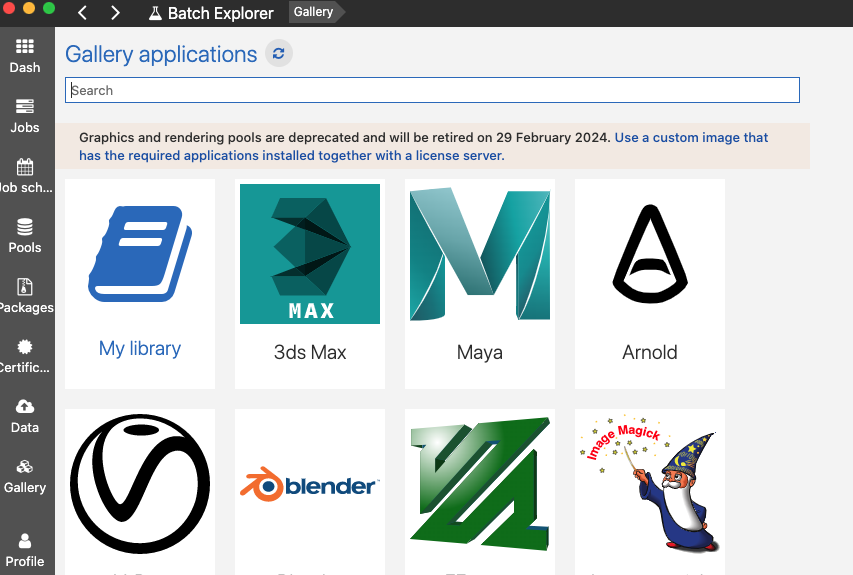Open the Blender application tile
Image resolution: width=853 pixels, height=575 pixels.
tap(310, 492)
